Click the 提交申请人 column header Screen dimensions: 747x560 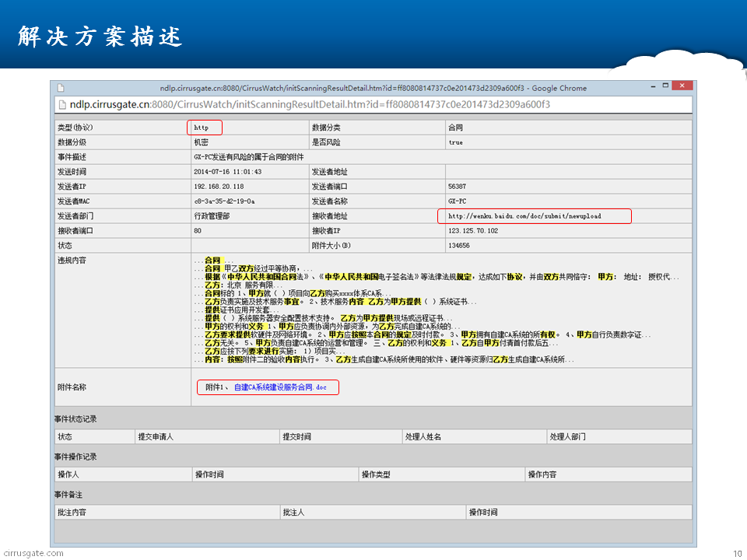pos(155,437)
